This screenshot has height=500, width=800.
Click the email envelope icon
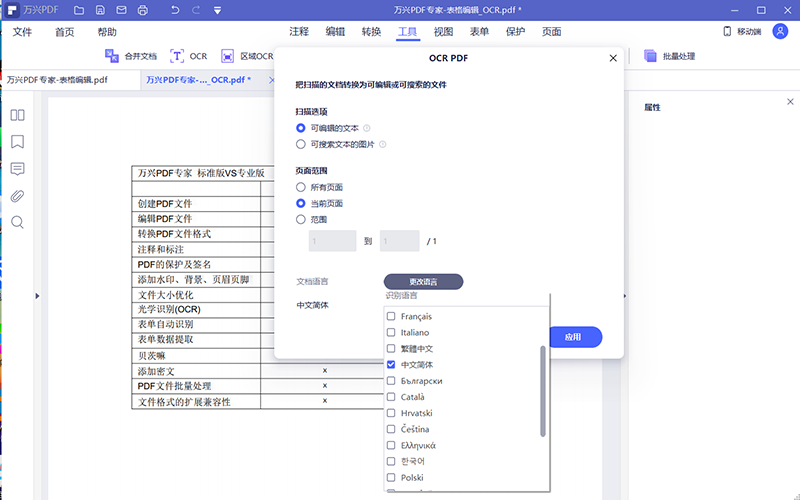pos(121,10)
